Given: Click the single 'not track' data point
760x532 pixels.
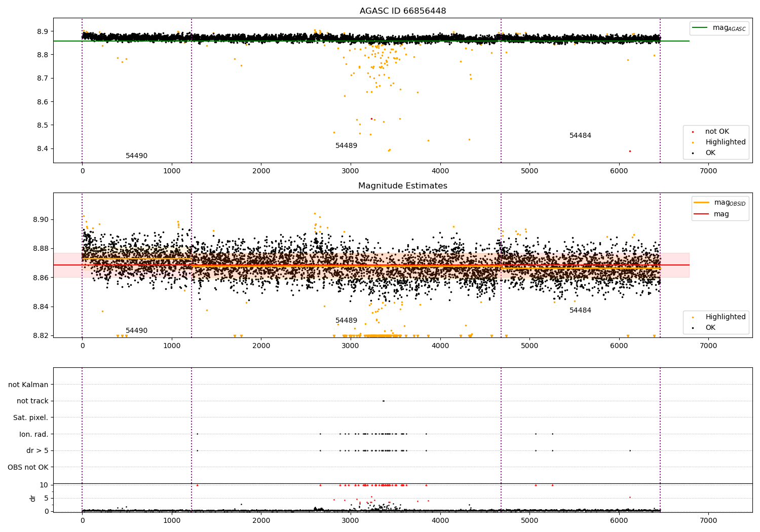Looking at the screenshot, I should 383,401.
